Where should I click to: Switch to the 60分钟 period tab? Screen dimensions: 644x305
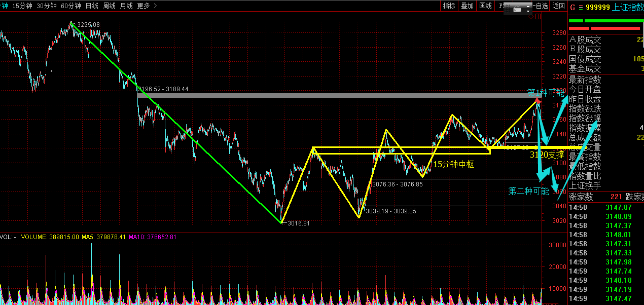pyautogui.click(x=71, y=6)
